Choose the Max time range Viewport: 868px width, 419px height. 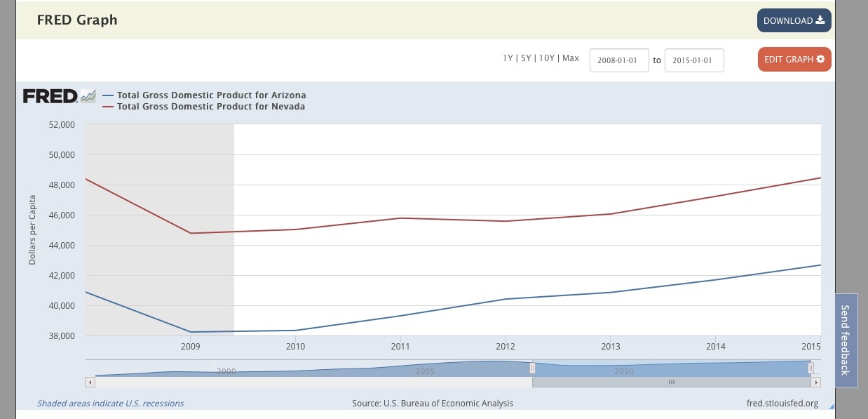point(571,58)
